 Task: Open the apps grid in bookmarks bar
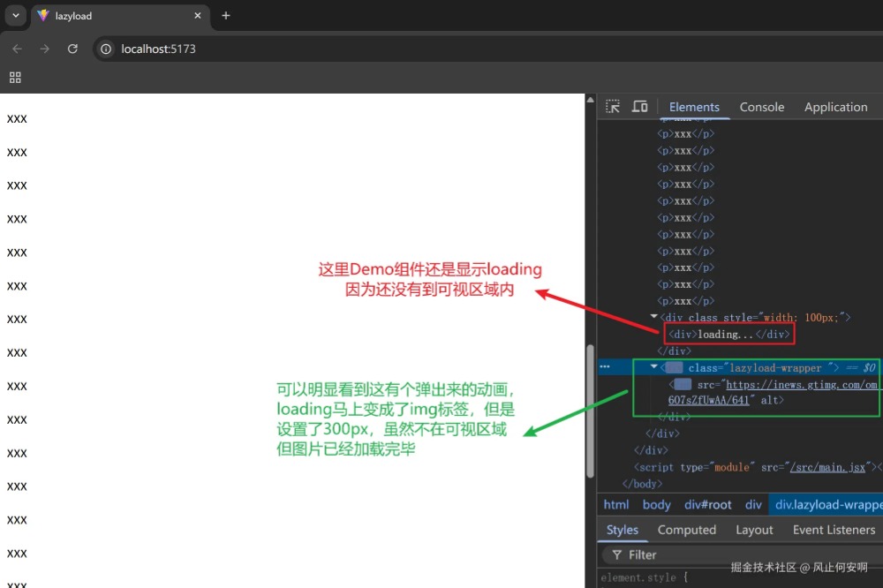pos(15,78)
